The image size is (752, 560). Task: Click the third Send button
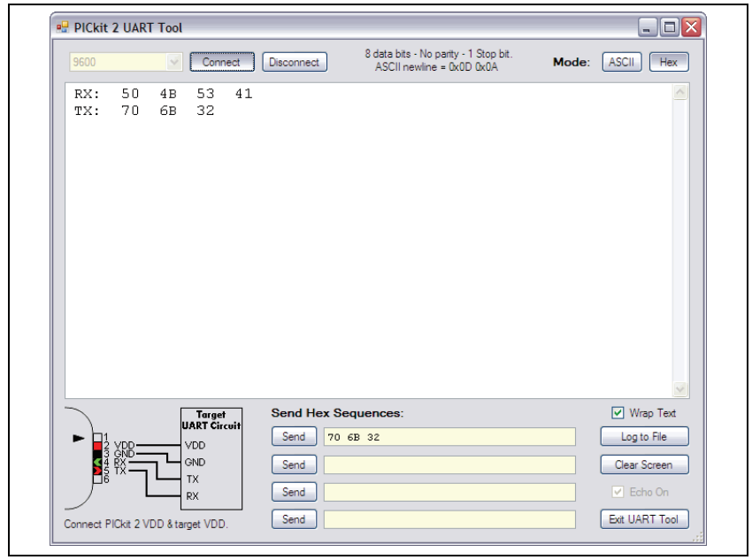pyautogui.click(x=294, y=492)
